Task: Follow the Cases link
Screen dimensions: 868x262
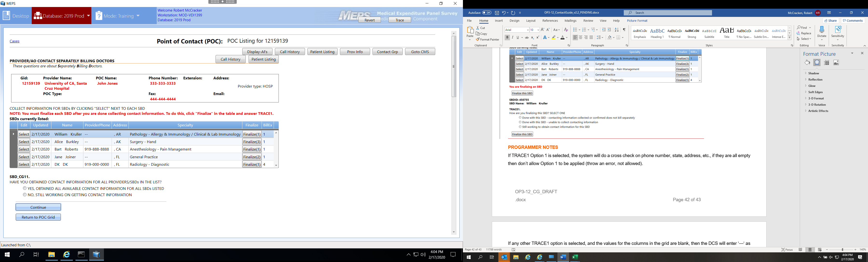Action: tap(14, 41)
